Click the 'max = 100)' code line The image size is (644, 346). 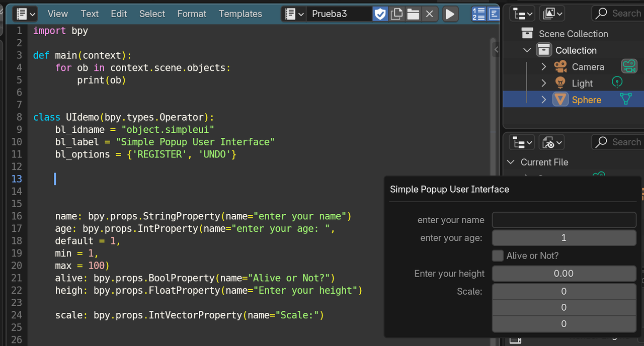click(x=83, y=266)
